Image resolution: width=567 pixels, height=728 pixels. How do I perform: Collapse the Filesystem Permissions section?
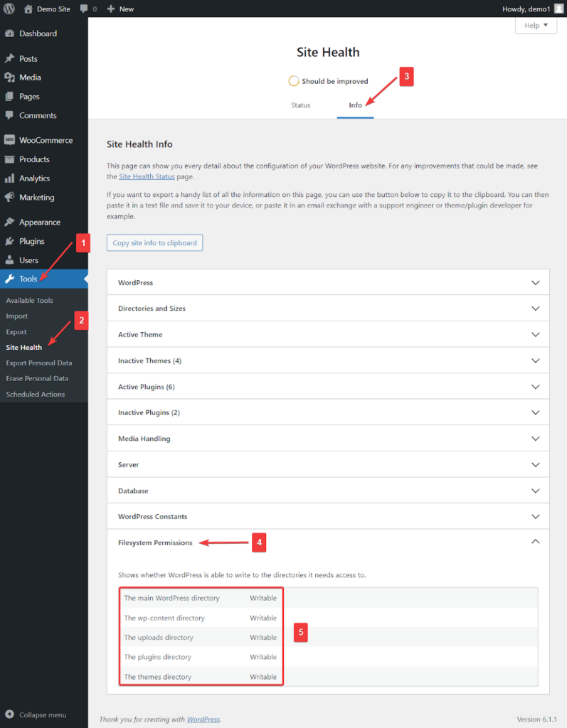click(328, 542)
